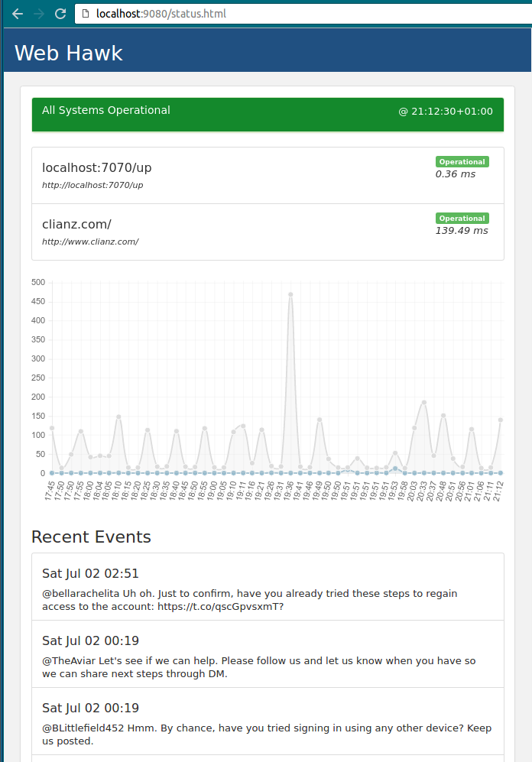Open the localhost:7070/up service title
Image resolution: width=532 pixels, height=762 pixels.
96,167
